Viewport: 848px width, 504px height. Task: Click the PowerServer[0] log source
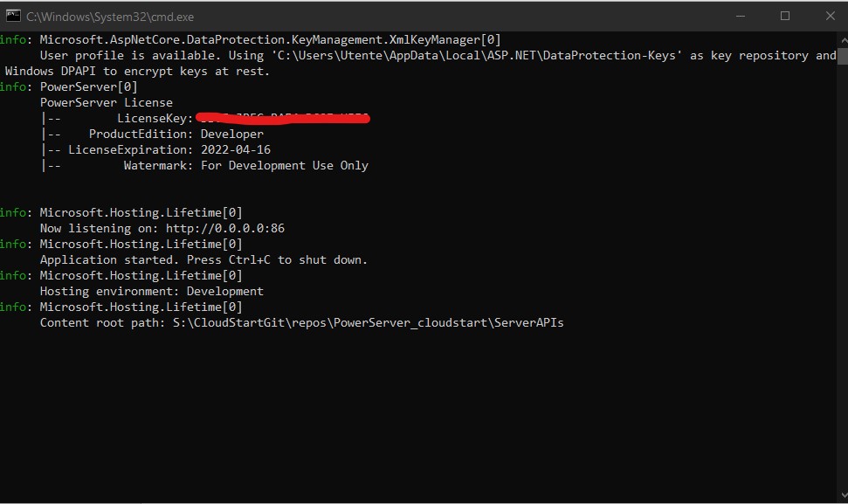88,87
